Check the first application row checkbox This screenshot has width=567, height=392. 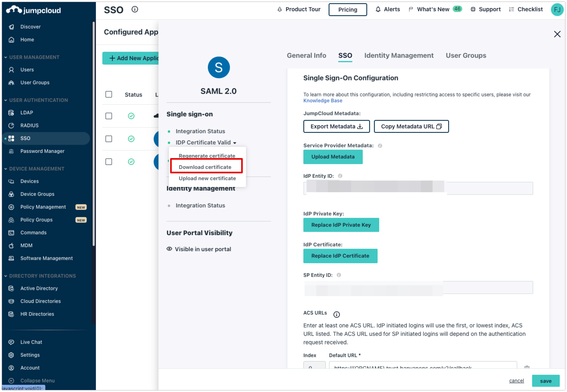(x=109, y=116)
